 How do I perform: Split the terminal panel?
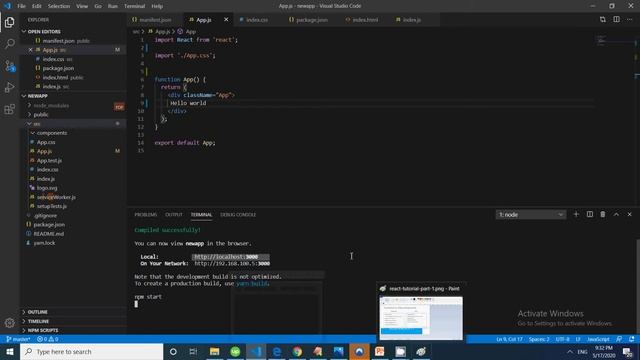(x=590, y=214)
